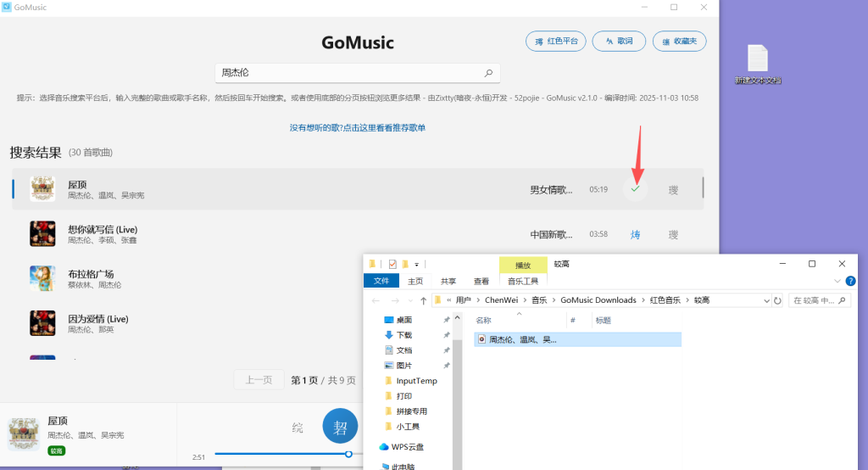Open the 文件 menu in Explorer
Viewport: 868px width, 470px height.
(381, 281)
